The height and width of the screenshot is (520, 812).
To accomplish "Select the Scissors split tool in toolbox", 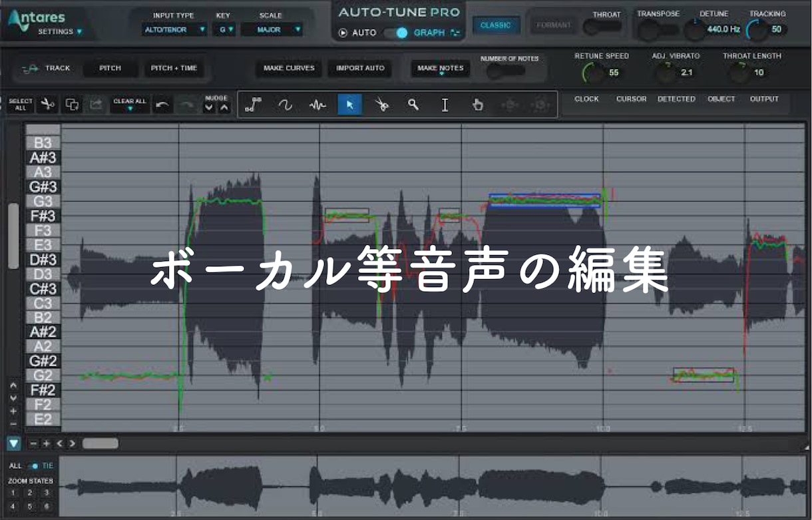I will [381, 105].
